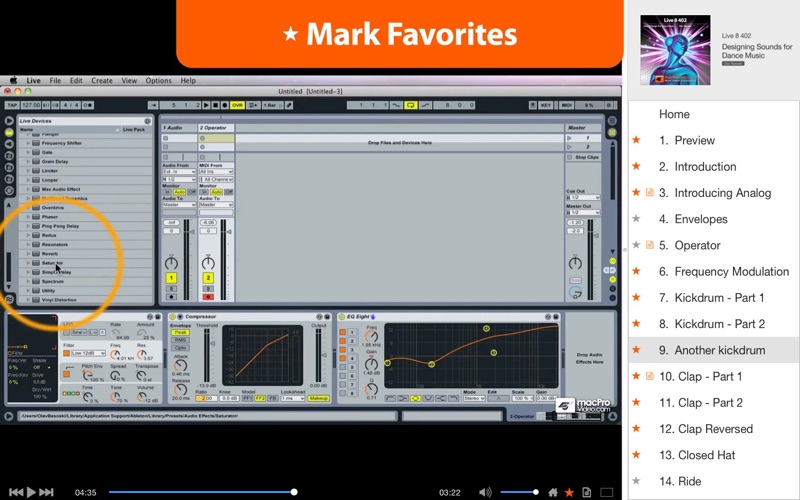Screen dimensions: 800x500
Task: Expand the Vinyl Distortion folder
Action: click(x=28, y=300)
